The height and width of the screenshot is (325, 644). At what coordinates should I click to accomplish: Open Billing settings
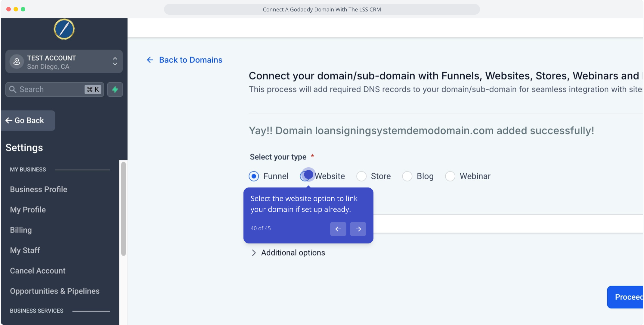tap(21, 230)
